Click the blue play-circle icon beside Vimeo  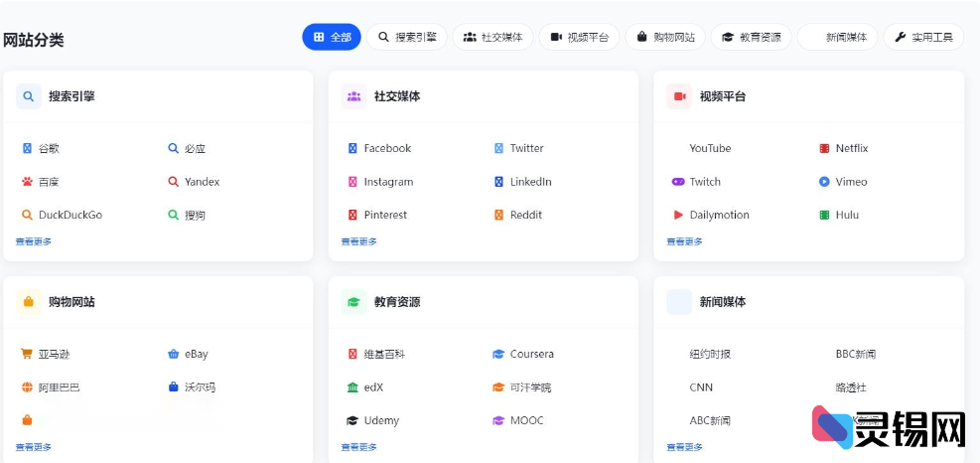tap(824, 182)
